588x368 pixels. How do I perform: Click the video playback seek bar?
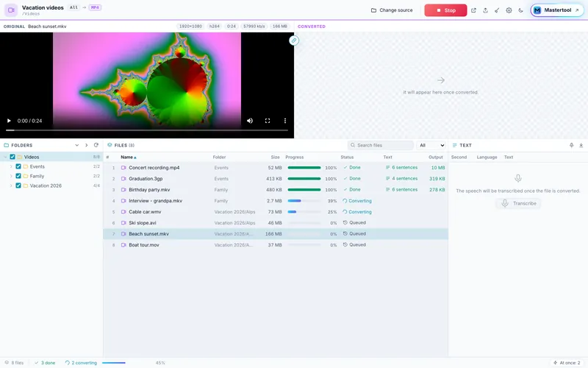pyautogui.click(x=146, y=130)
